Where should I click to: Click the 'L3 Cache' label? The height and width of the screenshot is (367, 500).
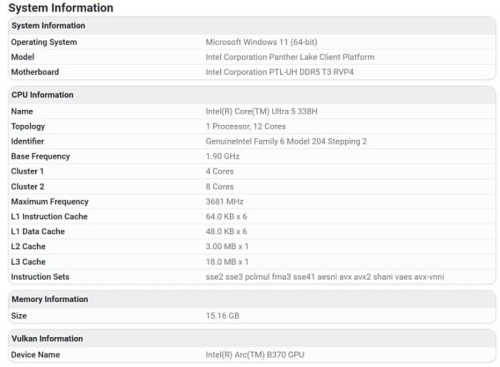(28, 262)
